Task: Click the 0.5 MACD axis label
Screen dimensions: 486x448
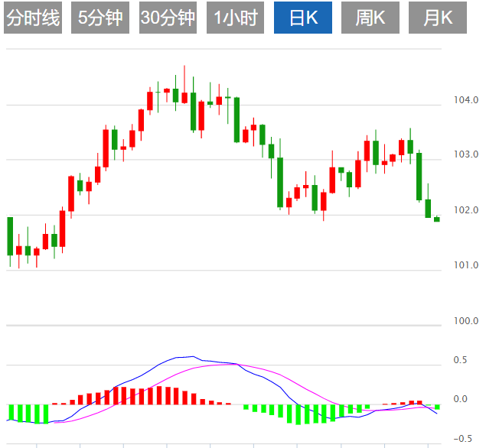Action: coord(460,360)
